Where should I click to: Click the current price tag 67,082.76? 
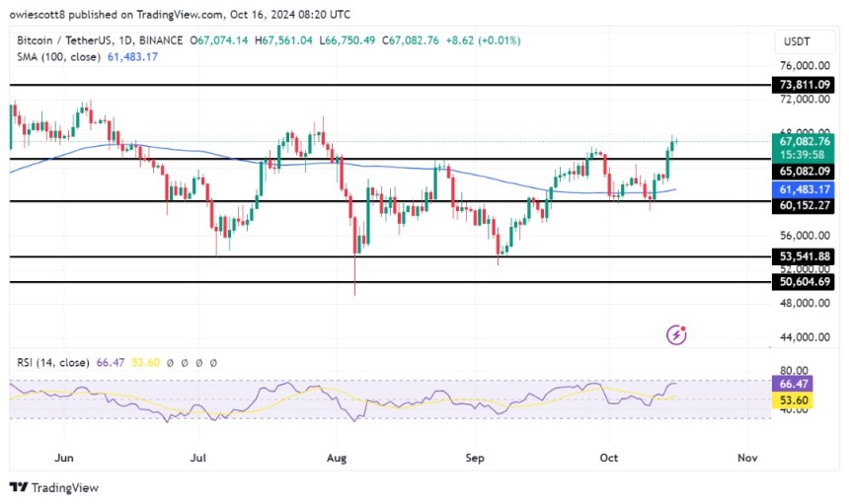[x=806, y=142]
